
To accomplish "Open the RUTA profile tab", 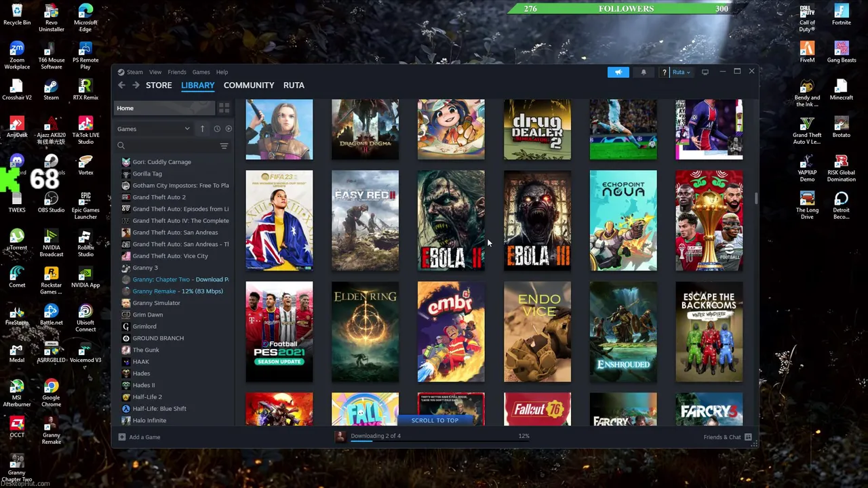I will (294, 85).
